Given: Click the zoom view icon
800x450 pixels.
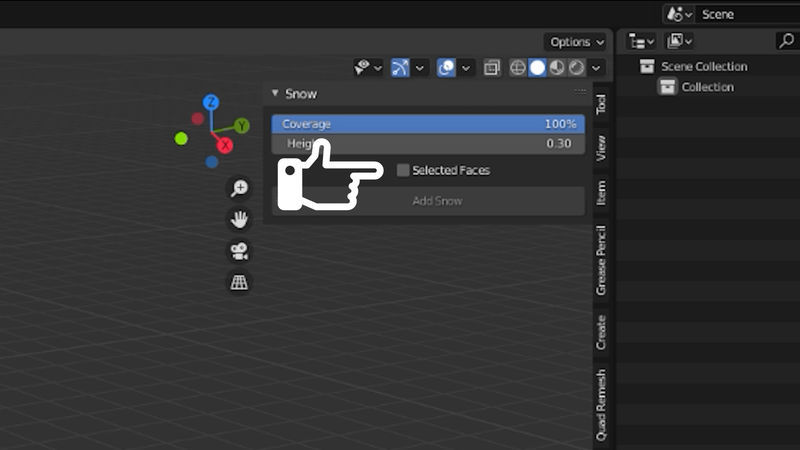Looking at the screenshot, I should (239, 188).
